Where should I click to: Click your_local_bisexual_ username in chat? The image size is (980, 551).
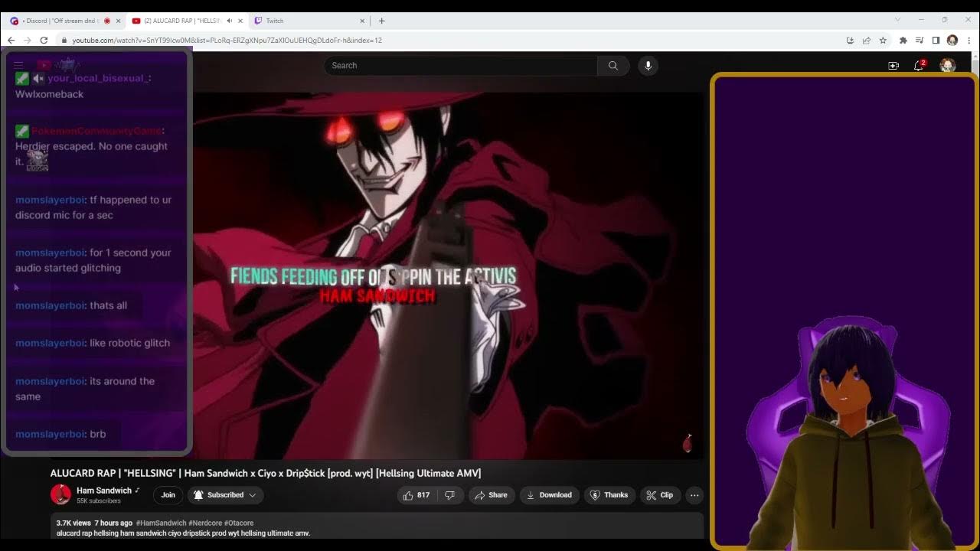[99, 78]
